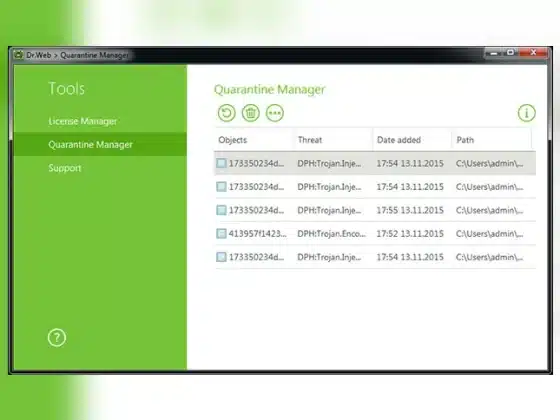Click the restore quarantined object icon

(227, 113)
